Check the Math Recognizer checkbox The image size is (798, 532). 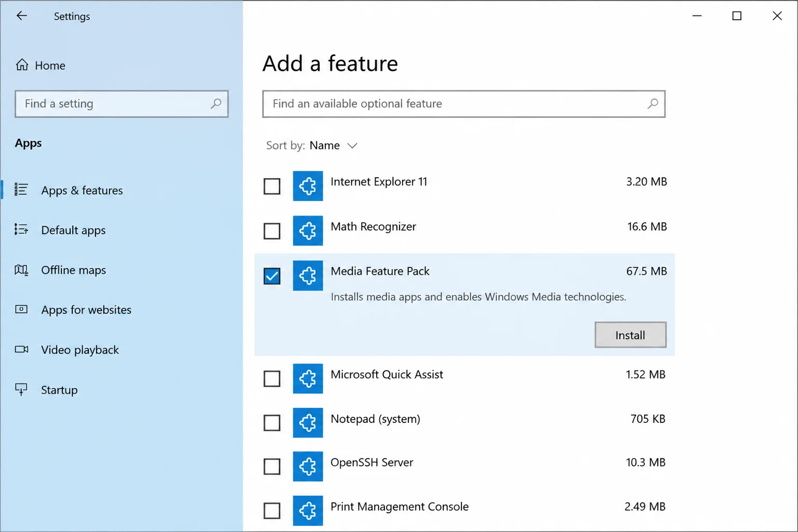(x=272, y=231)
